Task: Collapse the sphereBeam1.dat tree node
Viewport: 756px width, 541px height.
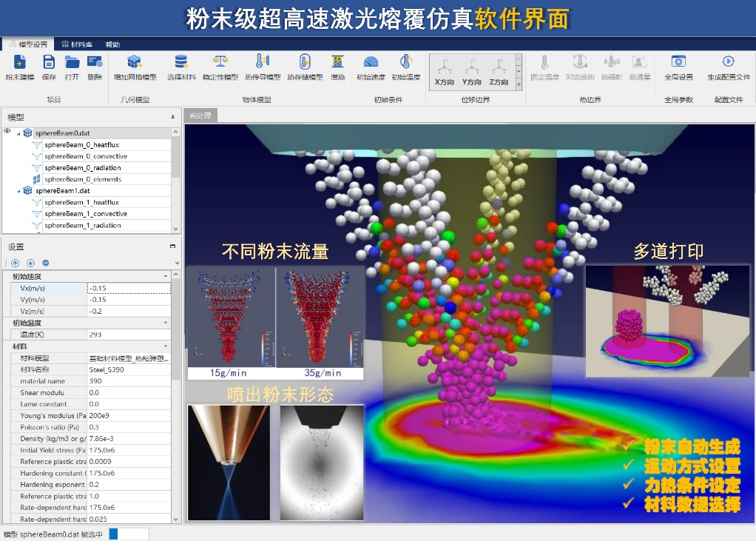Action: 18,192
